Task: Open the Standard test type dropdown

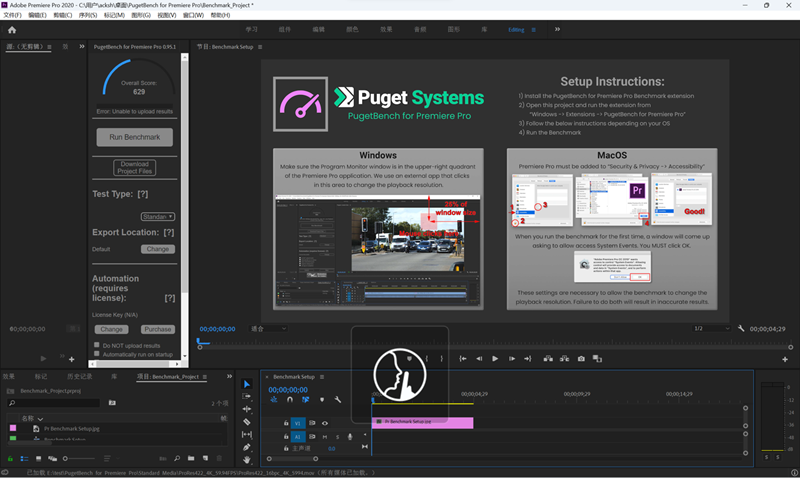Action: (x=158, y=217)
